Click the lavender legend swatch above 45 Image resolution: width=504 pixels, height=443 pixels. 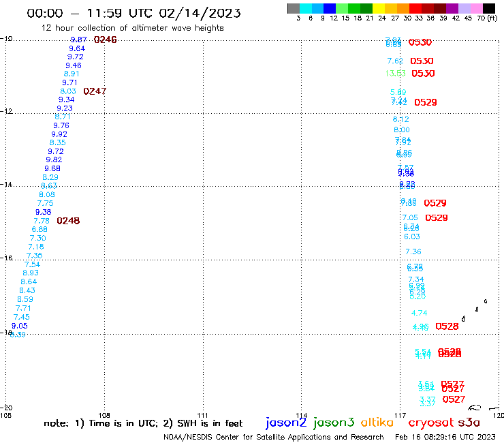pyautogui.click(x=464, y=8)
